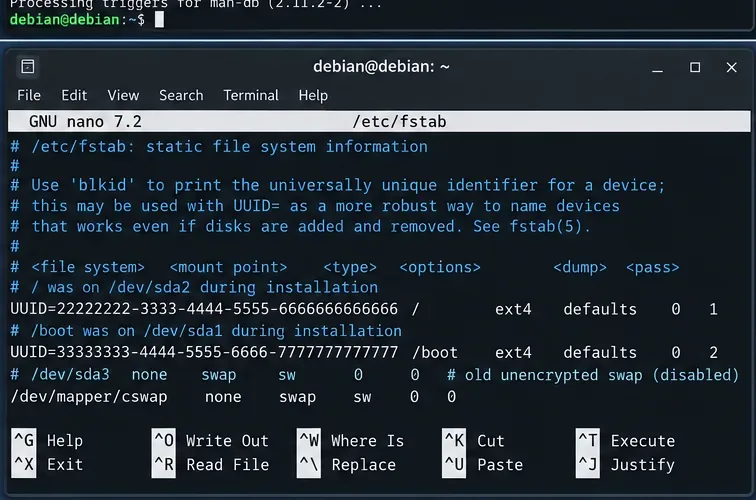Click the /etc/fstab filename in nano header

pyautogui.click(x=399, y=122)
